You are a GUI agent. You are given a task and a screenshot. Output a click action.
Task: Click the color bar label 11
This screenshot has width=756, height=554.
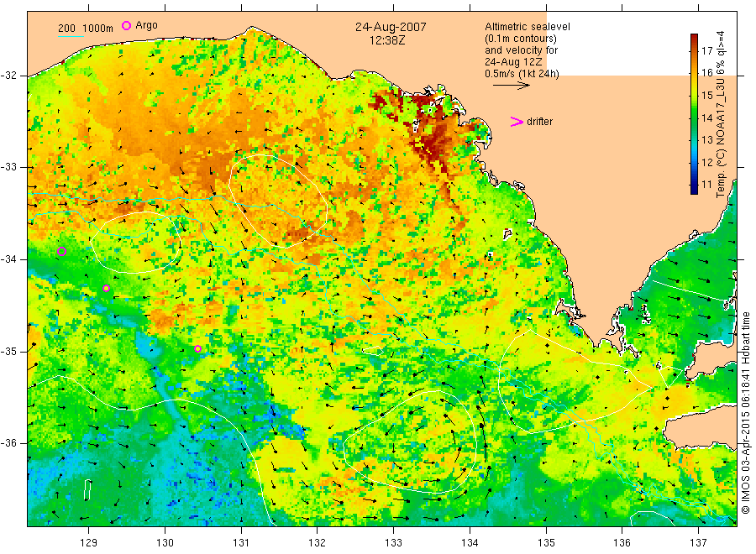[x=706, y=185]
